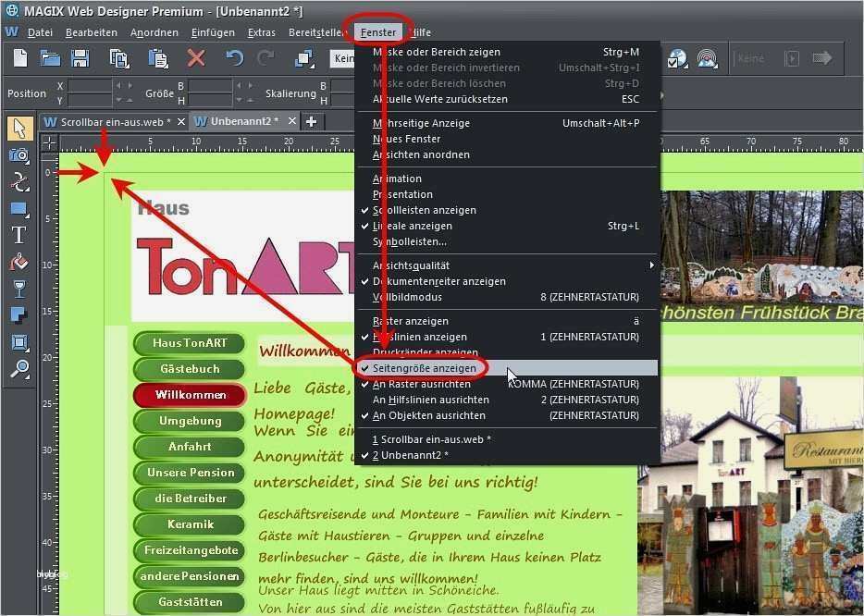
Task: Toggle Hilfslinien anzeigen option
Action: pos(507,337)
